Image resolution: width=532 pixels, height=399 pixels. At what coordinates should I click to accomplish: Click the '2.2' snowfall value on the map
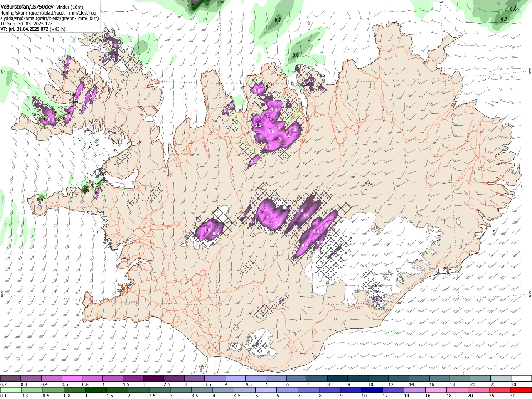pos(258,126)
